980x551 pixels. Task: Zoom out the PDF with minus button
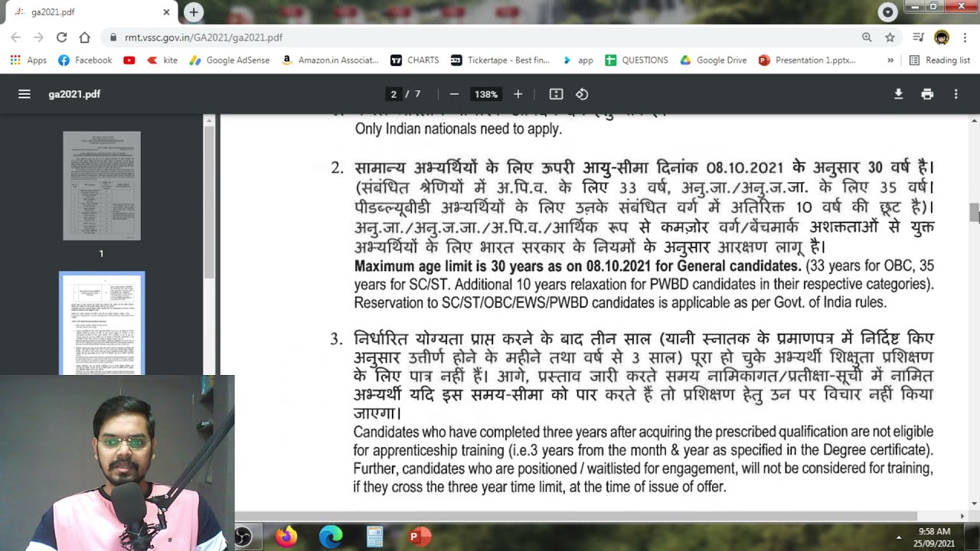pyautogui.click(x=454, y=94)
